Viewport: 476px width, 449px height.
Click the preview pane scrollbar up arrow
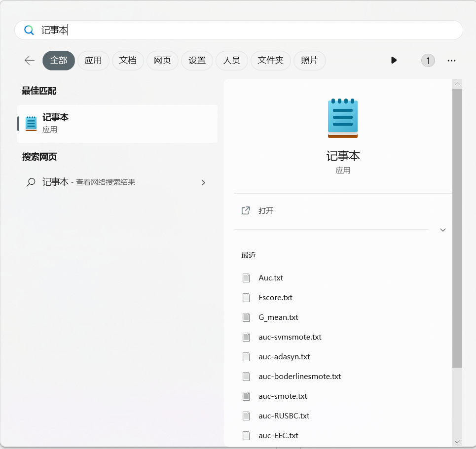pos(457,84)
